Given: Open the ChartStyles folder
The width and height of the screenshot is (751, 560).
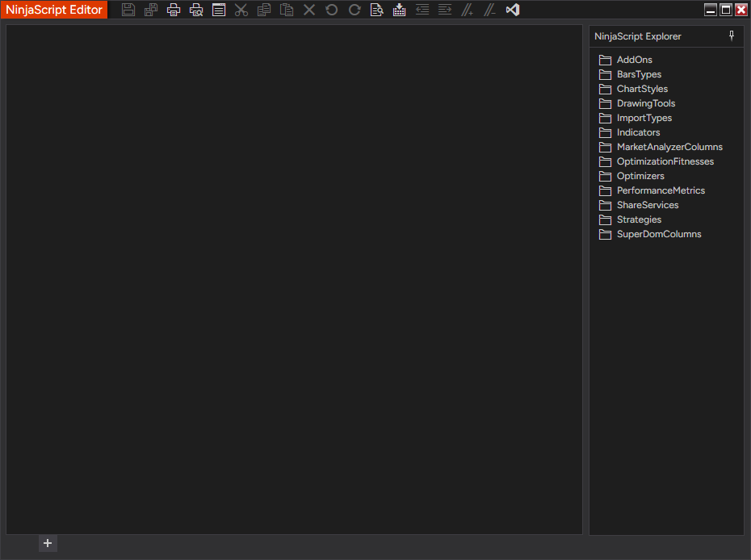Looking at the screenshot, I should tap(633, 89).
